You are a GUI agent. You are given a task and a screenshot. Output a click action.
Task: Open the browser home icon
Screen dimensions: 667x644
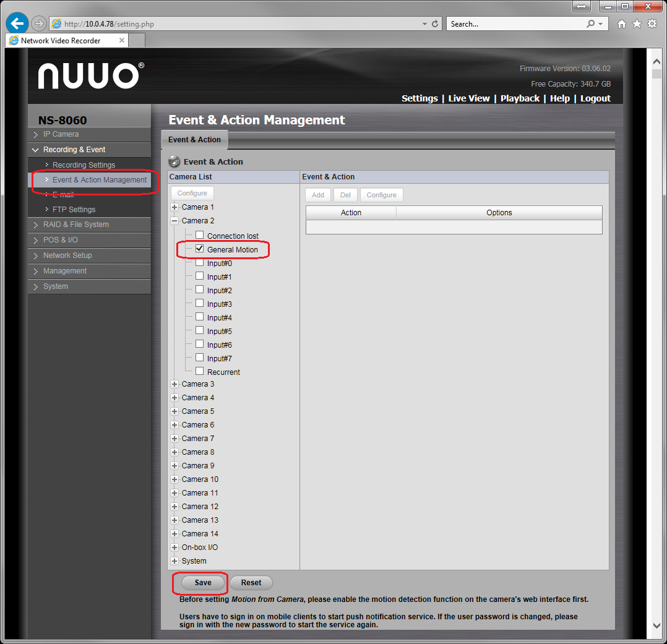click(x=622, y=24)
